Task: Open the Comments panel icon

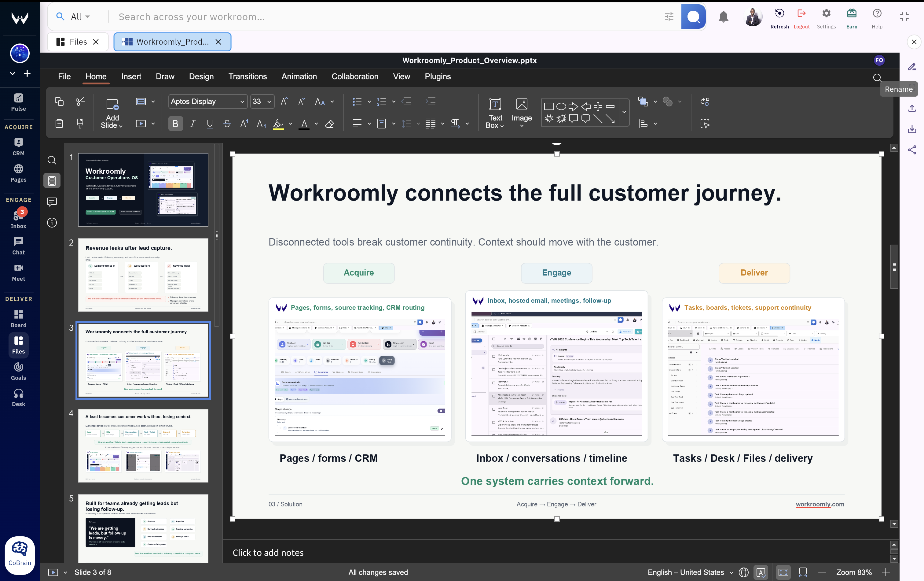Action: pyautogui.click(x=52, y=202)
